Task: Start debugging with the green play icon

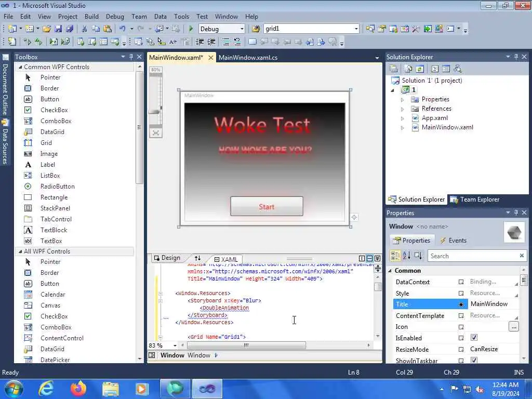Action: [x=191, y=29]
